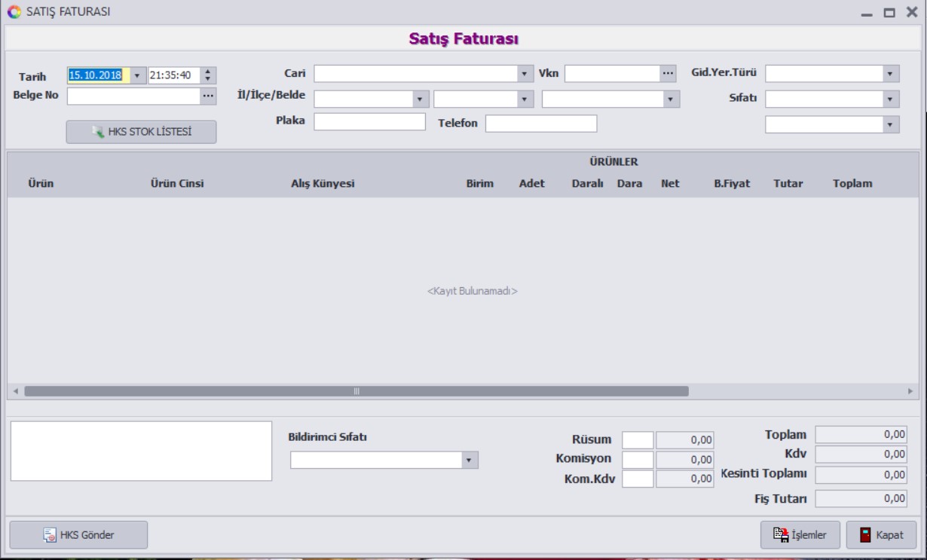
Task: Expand the Bildirimci Sıfatı dropdown
Action: (x=470, y=460)
